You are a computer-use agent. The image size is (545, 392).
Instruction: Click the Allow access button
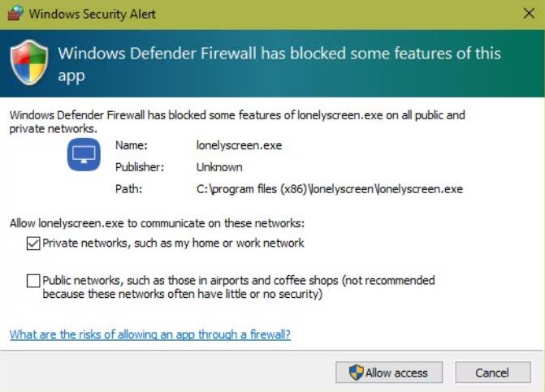point(389,373)
